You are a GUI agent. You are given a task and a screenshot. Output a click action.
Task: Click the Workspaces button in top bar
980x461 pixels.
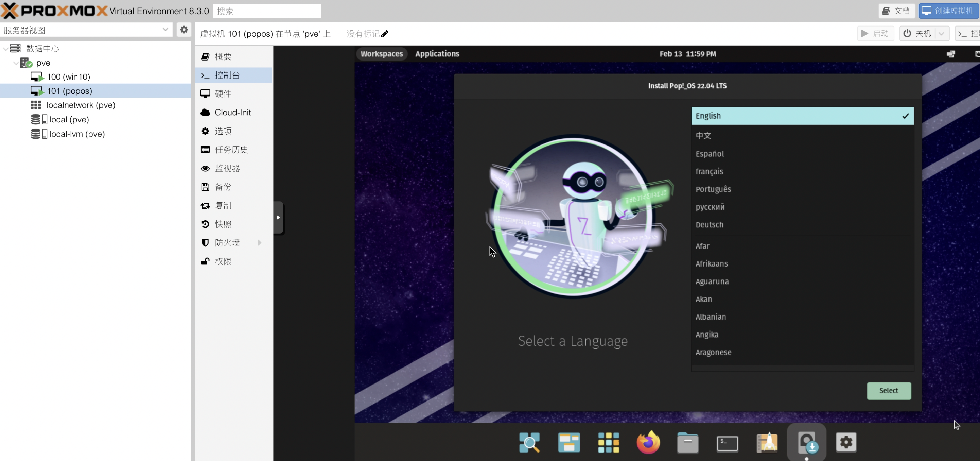coord(381,54)
